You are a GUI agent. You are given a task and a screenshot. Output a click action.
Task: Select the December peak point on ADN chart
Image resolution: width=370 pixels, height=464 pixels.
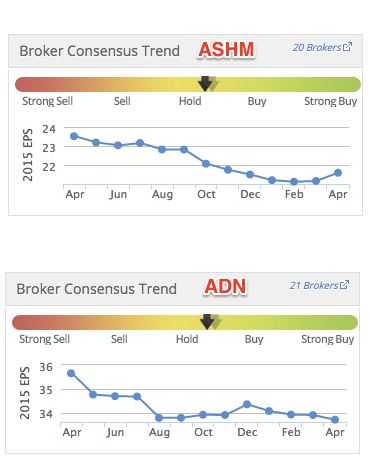tap(247, 404)
